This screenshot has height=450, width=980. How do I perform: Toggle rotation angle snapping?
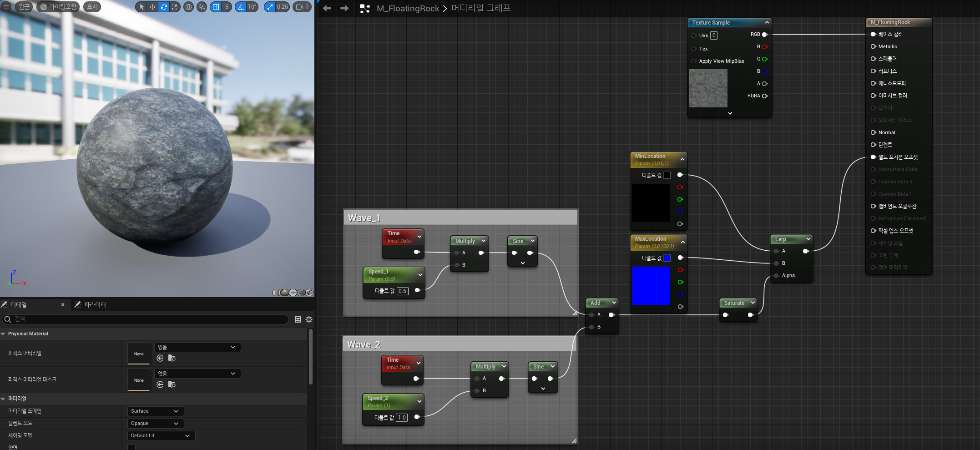click(x=241, y=7)
